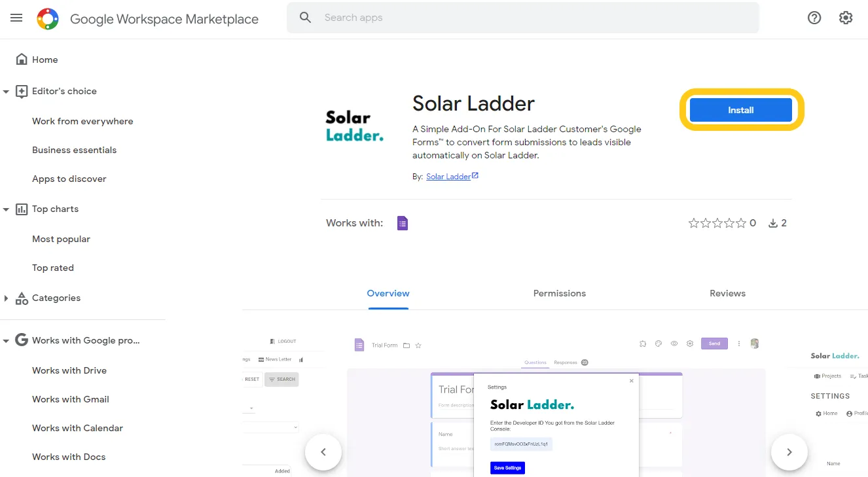The height and width of the screenshot is (477, 868).
Task: Open the Solar Ladder developer link
Action: coord(448,177)
